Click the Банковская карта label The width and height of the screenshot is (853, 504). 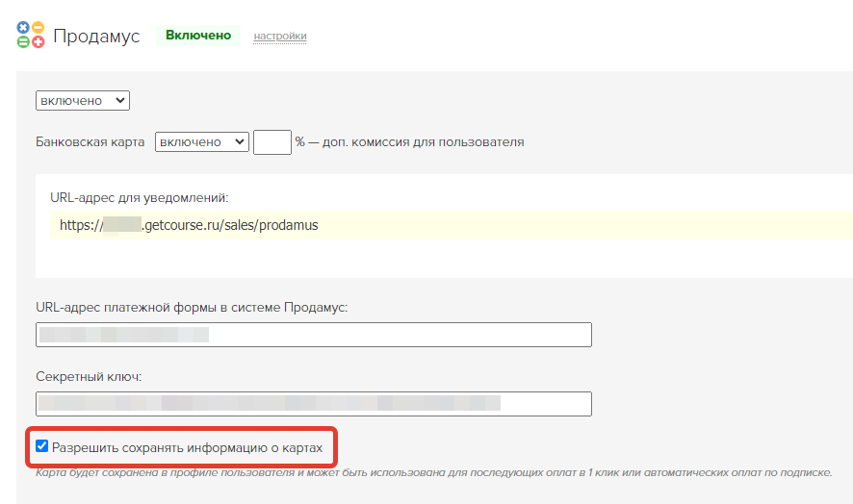coord(90,142)
